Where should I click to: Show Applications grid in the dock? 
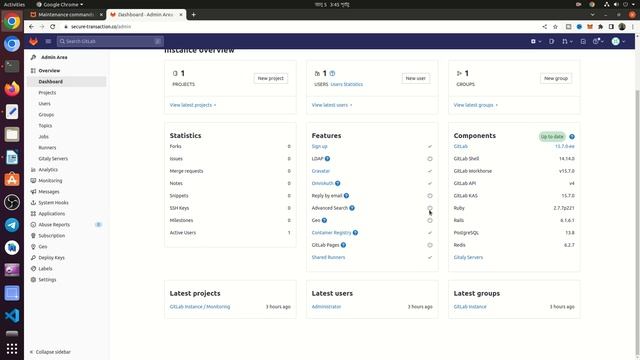(12, 348)
